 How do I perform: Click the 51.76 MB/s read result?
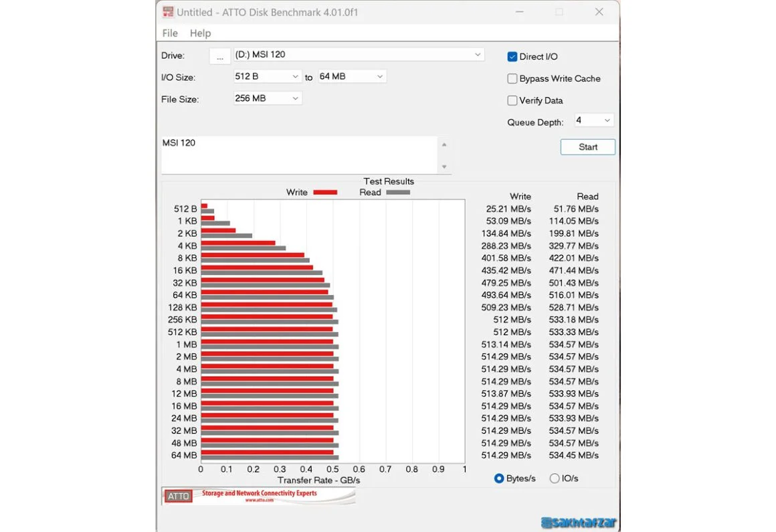click(576, 209)
